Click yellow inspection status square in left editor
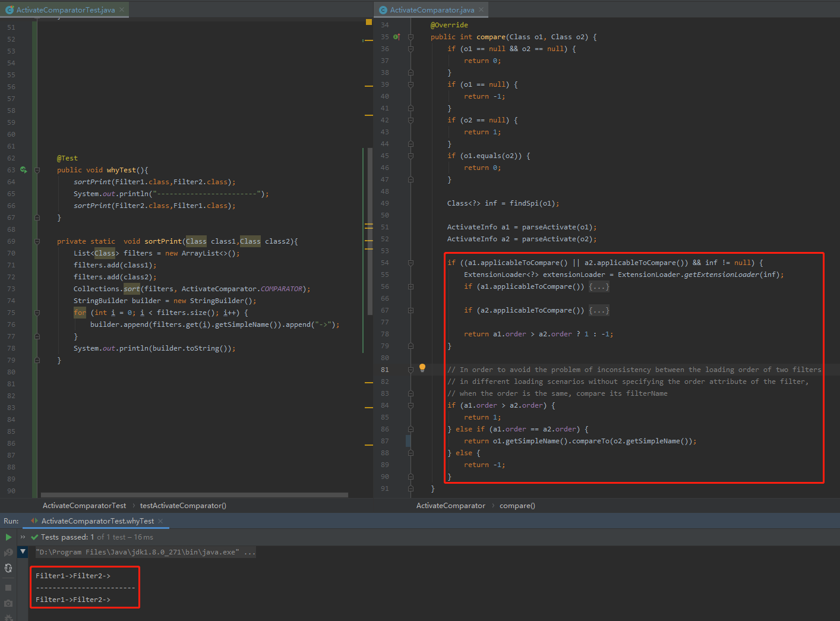The width and height of the screenshot is (840, 621). click(x=368, y=22)
